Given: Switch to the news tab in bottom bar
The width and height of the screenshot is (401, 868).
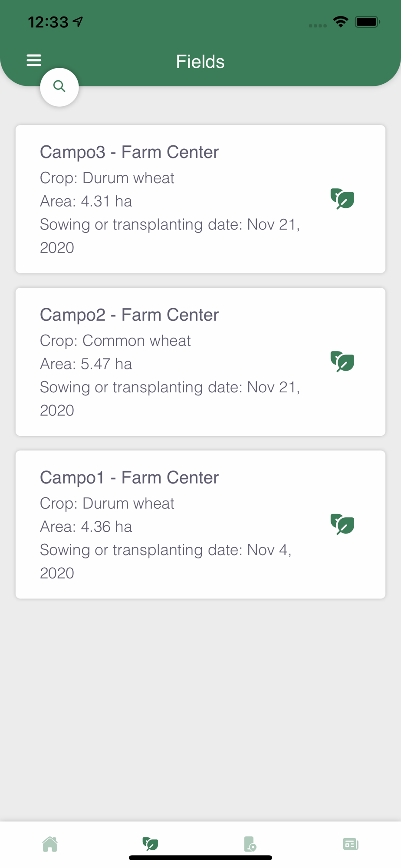Looking at the screenshot, I should click(350, 844).
